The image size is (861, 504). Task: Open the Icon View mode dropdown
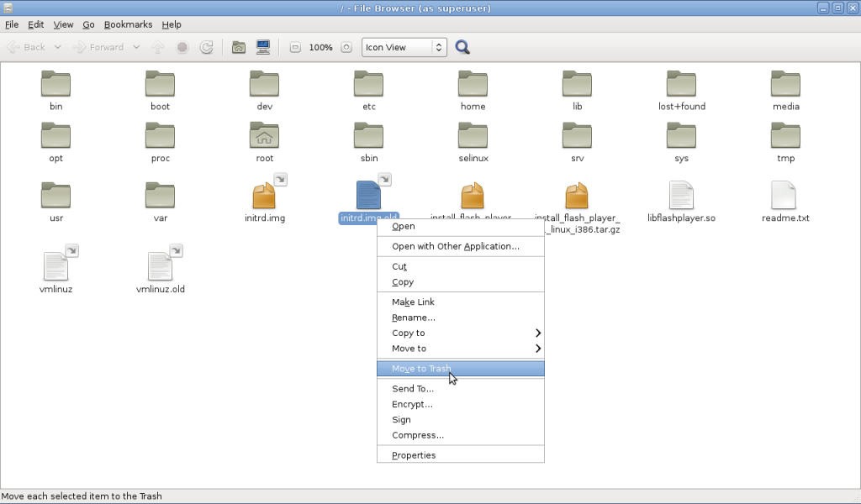tap(404, 47)
